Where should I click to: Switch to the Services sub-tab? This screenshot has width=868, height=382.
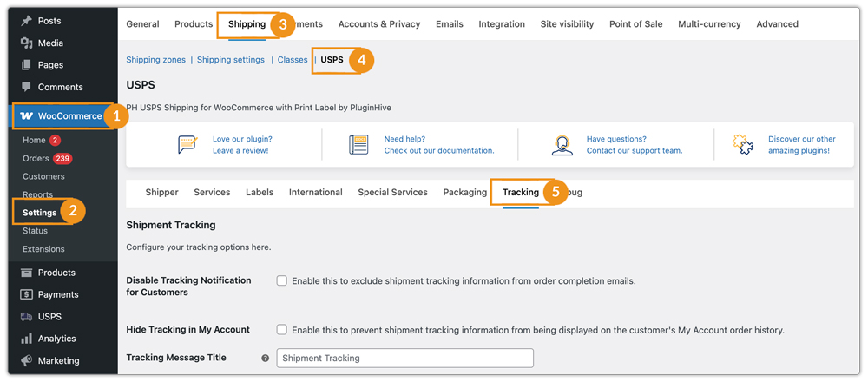(212, 192)
